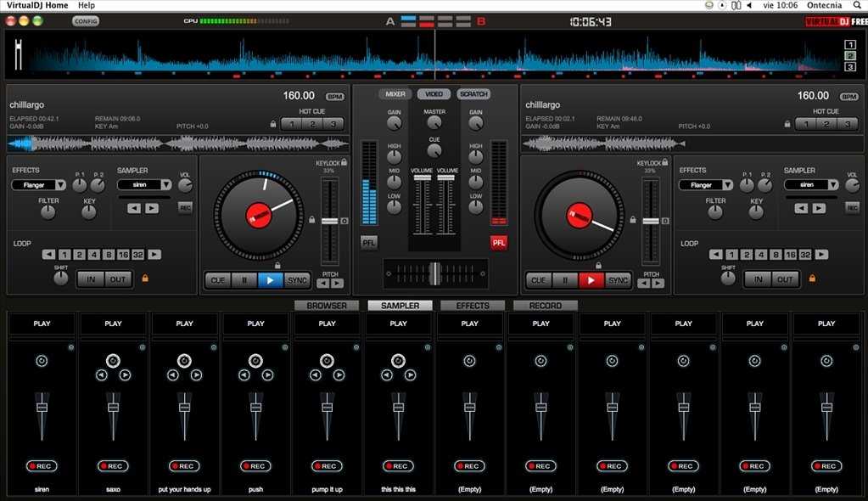Viewport: 868px width, 501px height.
Task: Click right deck loop IN button
Action: pos(758,279)
